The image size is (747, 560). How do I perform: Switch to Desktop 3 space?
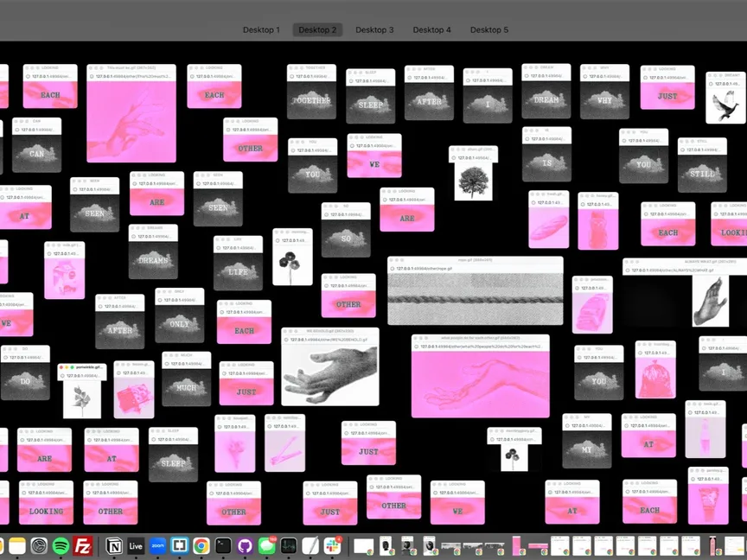(x=374, y=29)
